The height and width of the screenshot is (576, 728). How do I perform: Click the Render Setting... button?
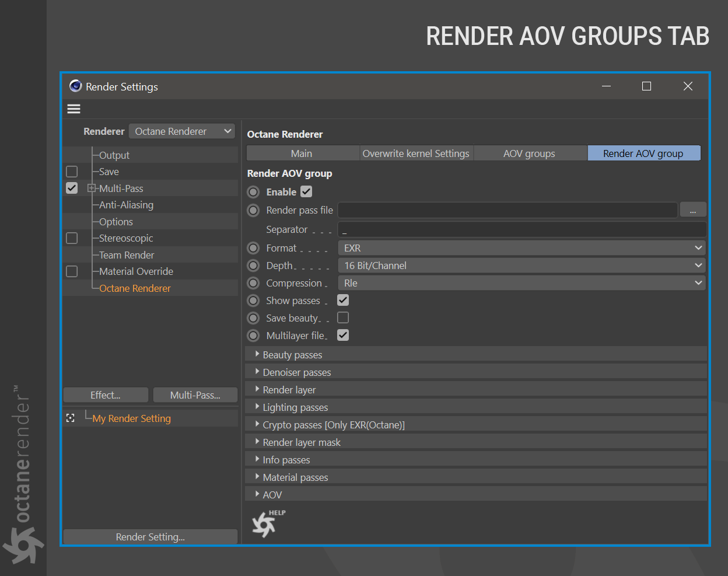(x=150, y=537)
